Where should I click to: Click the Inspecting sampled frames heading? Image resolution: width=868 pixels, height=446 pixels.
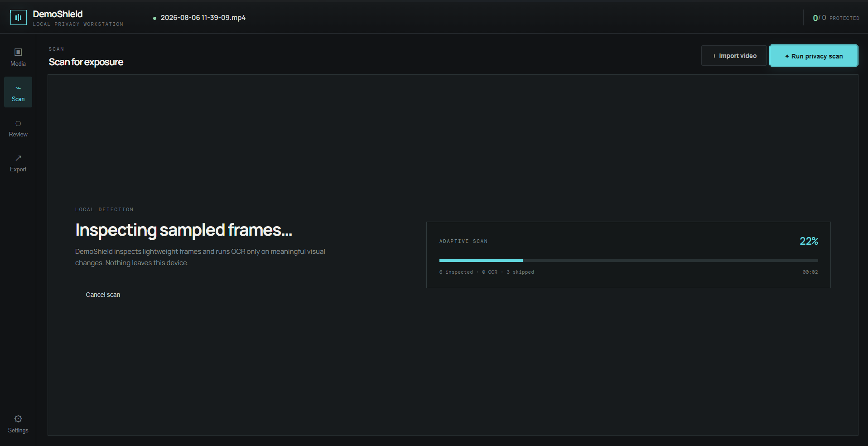click(183, 230)
